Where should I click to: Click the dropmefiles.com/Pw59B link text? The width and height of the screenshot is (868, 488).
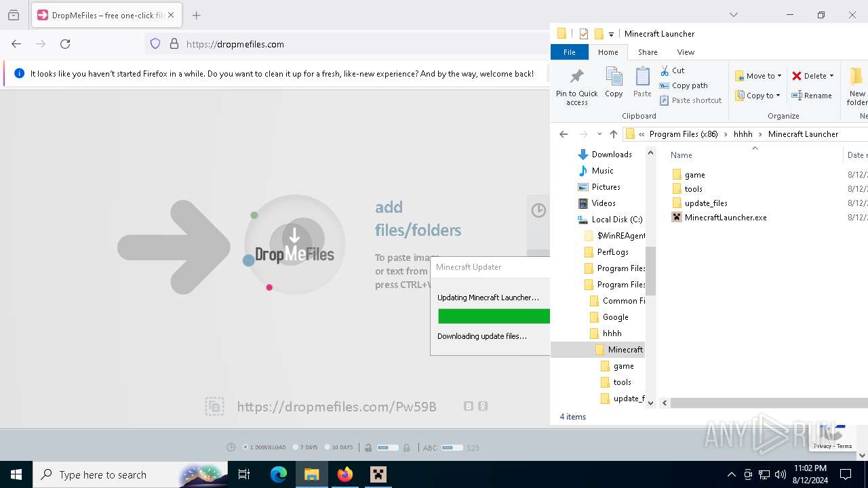pyautogui.click(x=337, y=407)
